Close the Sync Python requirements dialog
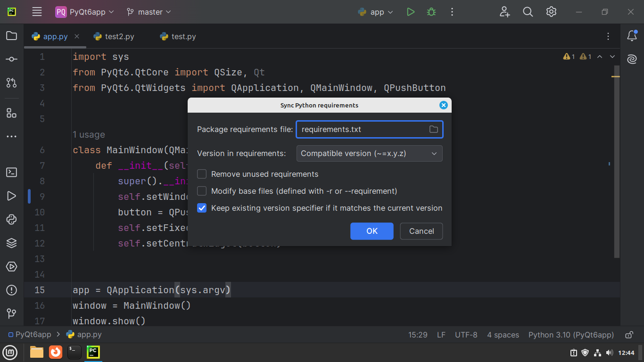 443,105
